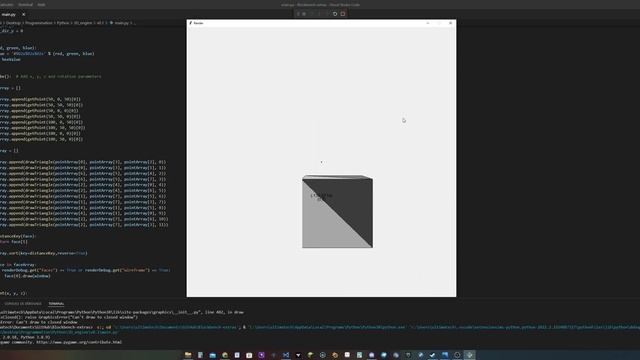Stop debugging with the red square icon

click(x=342, y=14)
